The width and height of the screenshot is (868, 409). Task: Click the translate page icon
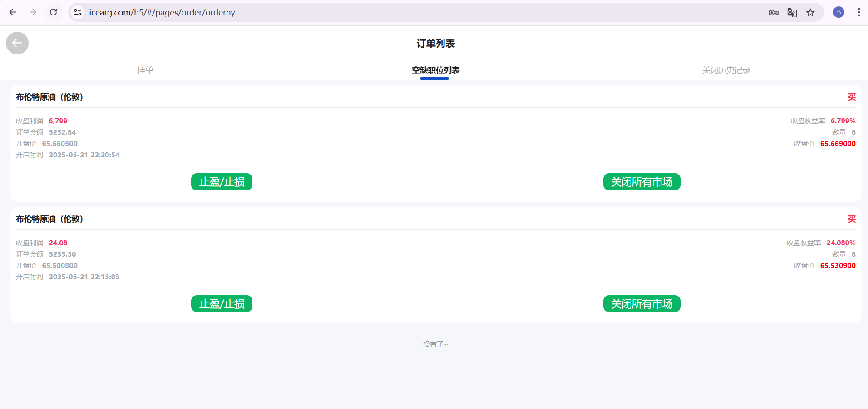[x=792, y=13]
